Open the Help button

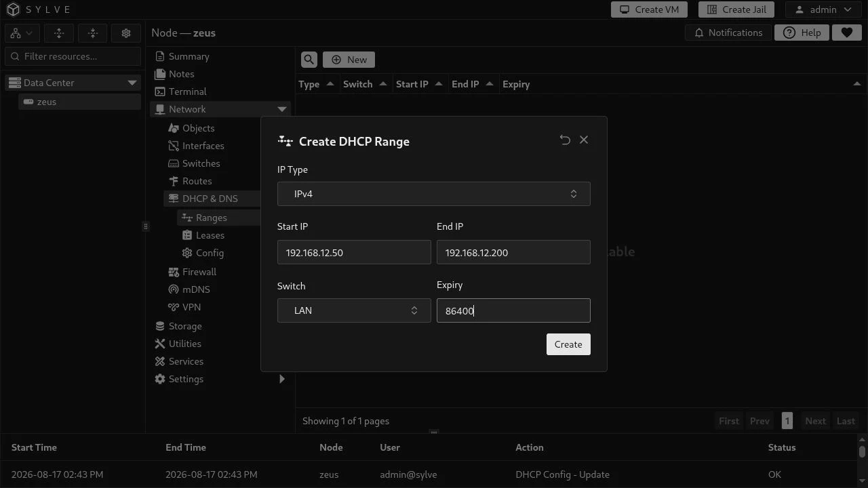(x=802, y=33)
